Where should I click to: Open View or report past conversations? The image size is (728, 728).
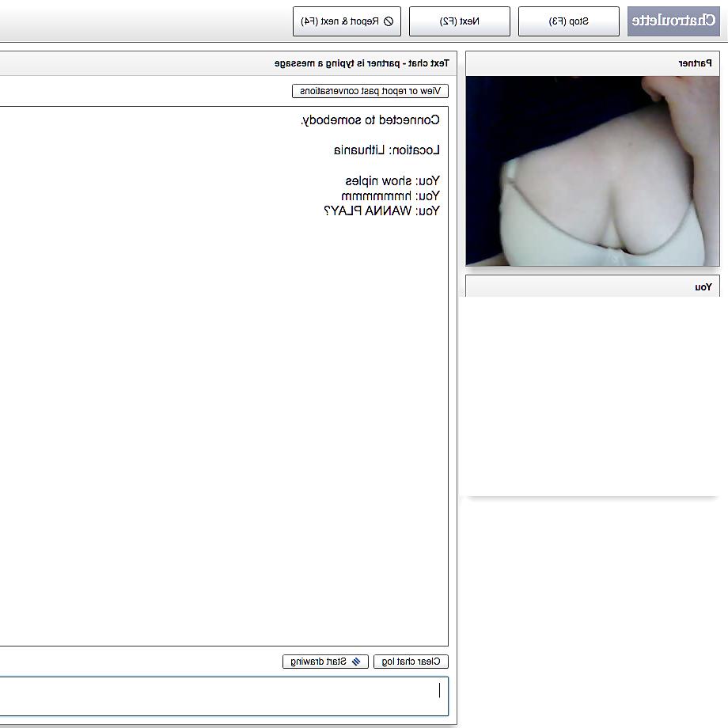(x=370, y=91)
